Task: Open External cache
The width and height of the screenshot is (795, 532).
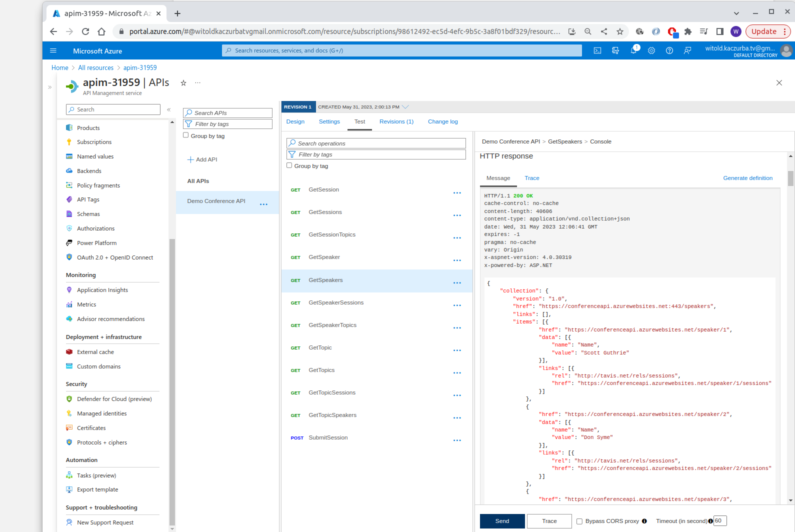Action: click(95, 352)
